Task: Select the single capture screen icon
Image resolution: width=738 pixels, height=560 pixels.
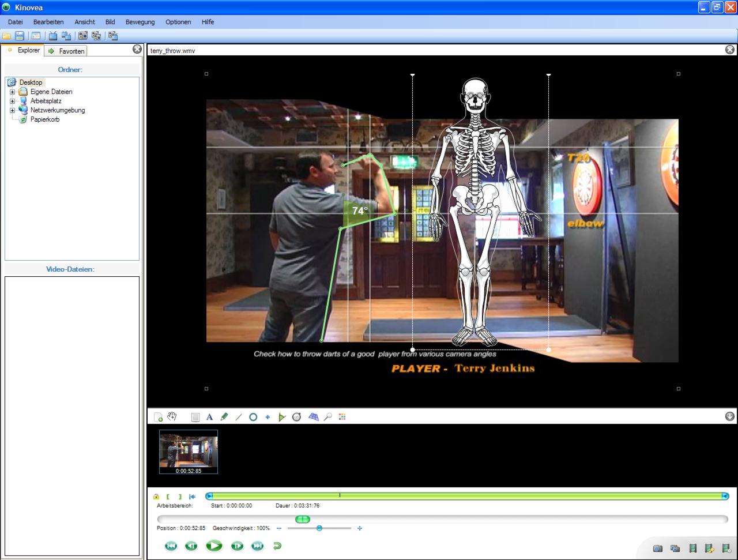Action: (x=83, y=36)
